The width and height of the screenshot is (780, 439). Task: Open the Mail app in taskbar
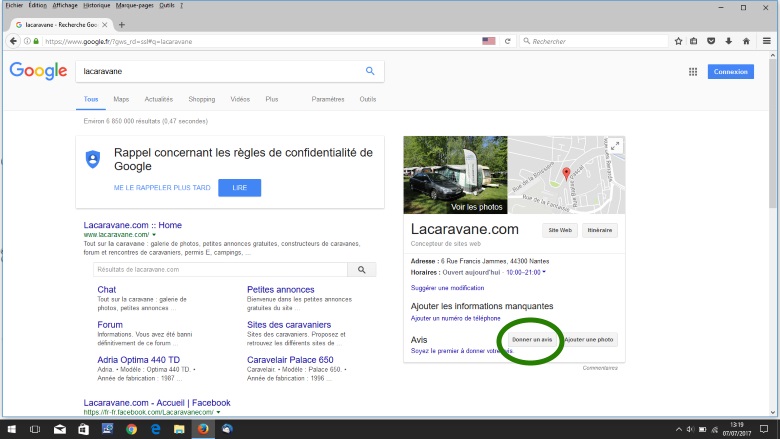pos(60,429)
